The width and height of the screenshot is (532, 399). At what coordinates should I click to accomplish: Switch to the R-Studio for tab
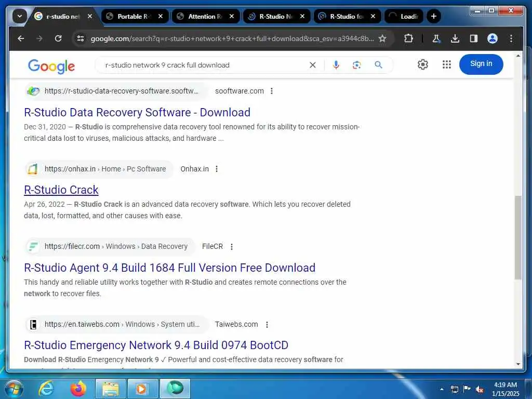point(347,16)
